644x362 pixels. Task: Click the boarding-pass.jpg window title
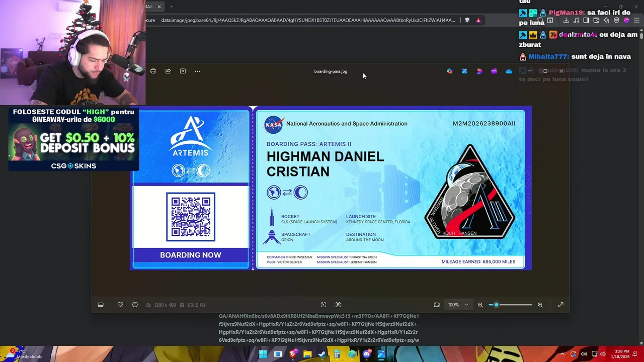click(331, 71)
